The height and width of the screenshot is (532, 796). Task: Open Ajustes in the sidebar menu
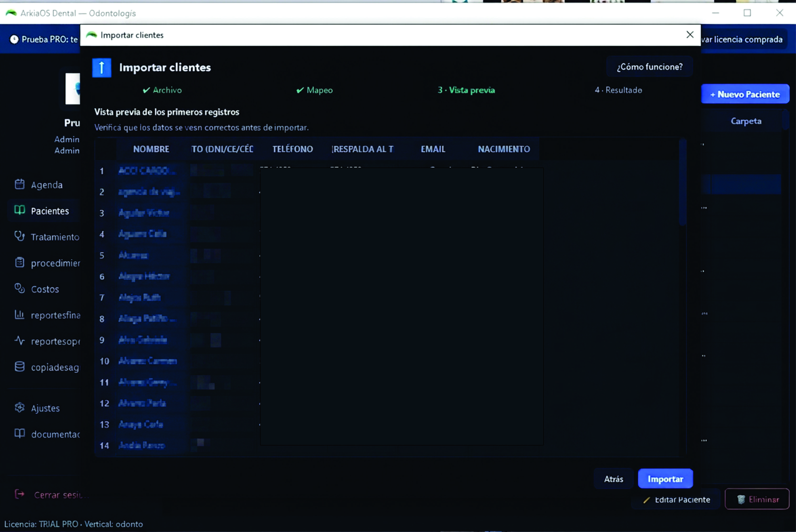(x=43, y=408)
